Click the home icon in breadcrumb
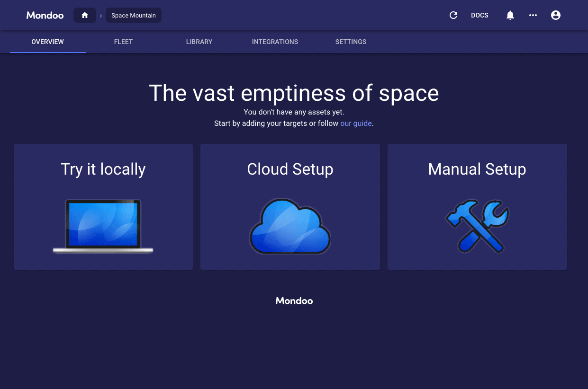 click(85, 15)
